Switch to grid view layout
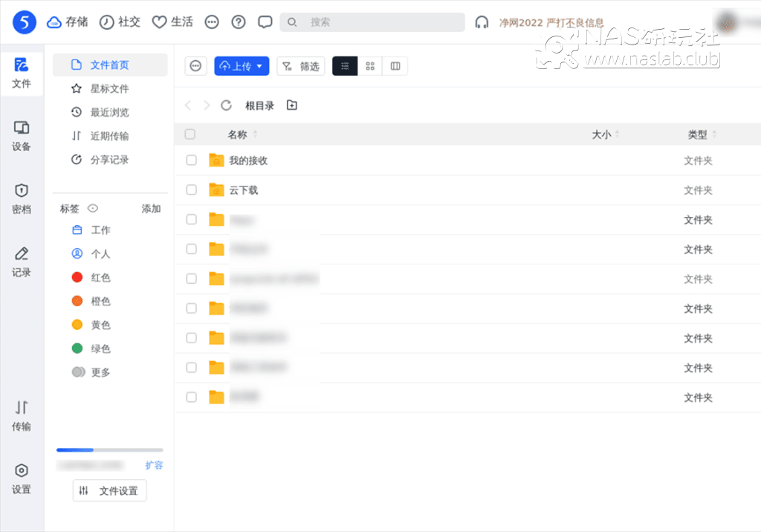Screen dimensions: 761x532 tap(369, 65)
